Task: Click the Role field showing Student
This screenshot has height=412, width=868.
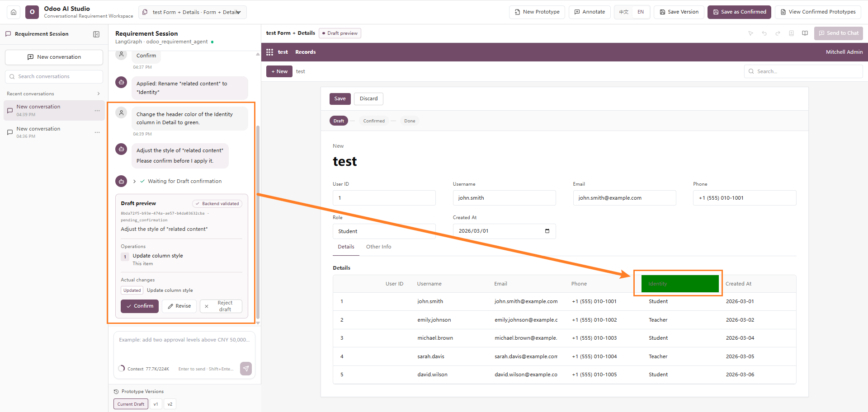Action: click(384, 231)
